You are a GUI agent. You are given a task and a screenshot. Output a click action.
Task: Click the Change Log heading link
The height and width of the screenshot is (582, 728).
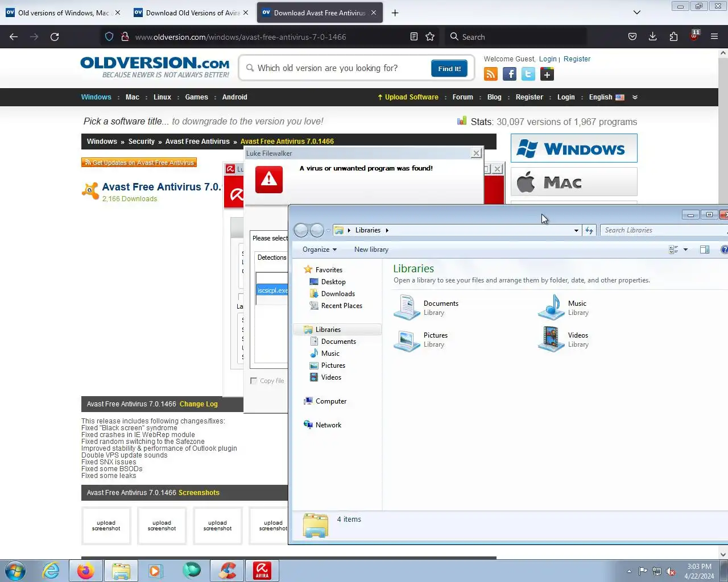coord(198,404)
